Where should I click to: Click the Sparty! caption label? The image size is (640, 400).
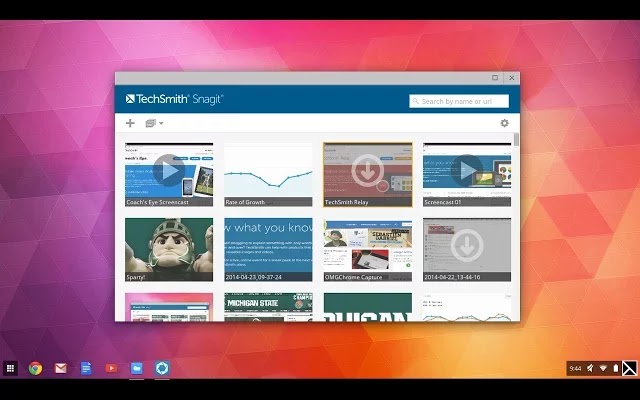coord(136,277)
